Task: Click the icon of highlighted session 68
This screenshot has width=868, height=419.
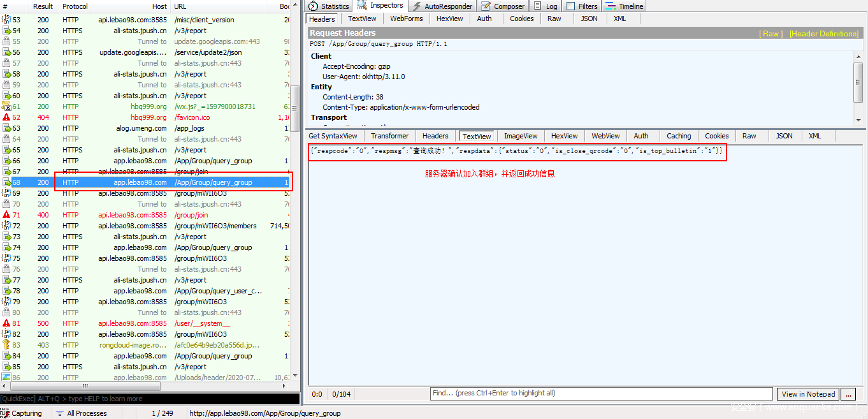Action: coord(6,182)
